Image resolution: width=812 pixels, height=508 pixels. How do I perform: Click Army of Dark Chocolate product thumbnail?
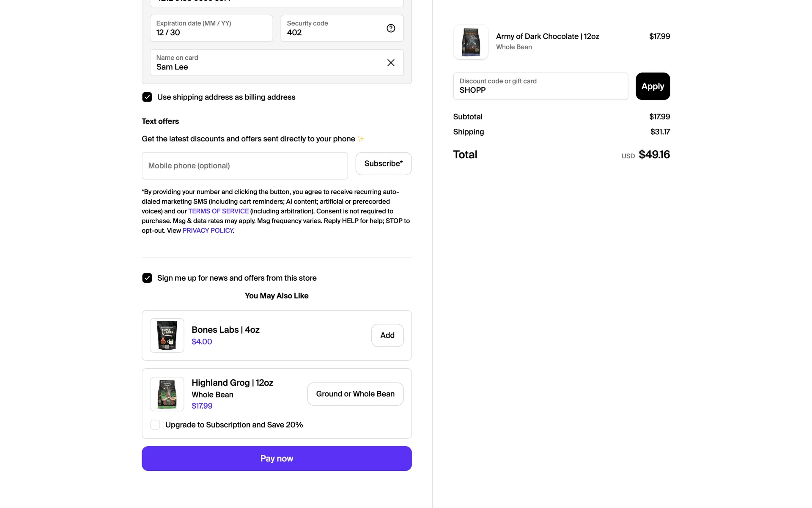click(x=471, y=42)
